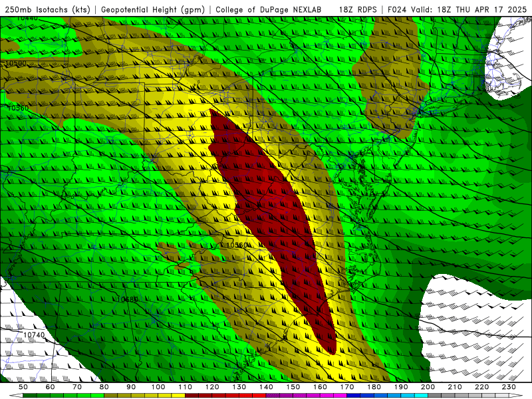Viewport: 532px width, 399px height.
Task: Select the 10740 height contour label
Action: (x=35, y=335)
